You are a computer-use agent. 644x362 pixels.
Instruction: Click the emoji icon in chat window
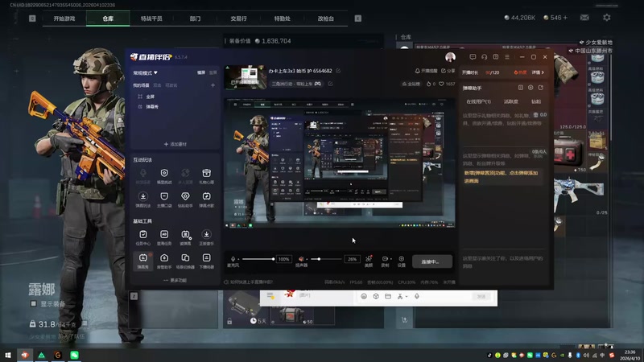[x=364, y=296]
